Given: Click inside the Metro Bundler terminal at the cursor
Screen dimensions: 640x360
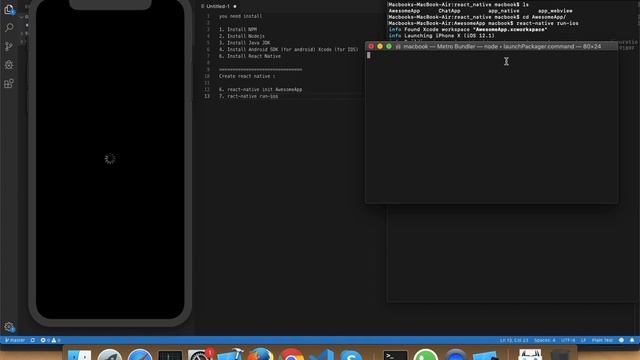Looking at the screenshot, I should tap(369, 55).
